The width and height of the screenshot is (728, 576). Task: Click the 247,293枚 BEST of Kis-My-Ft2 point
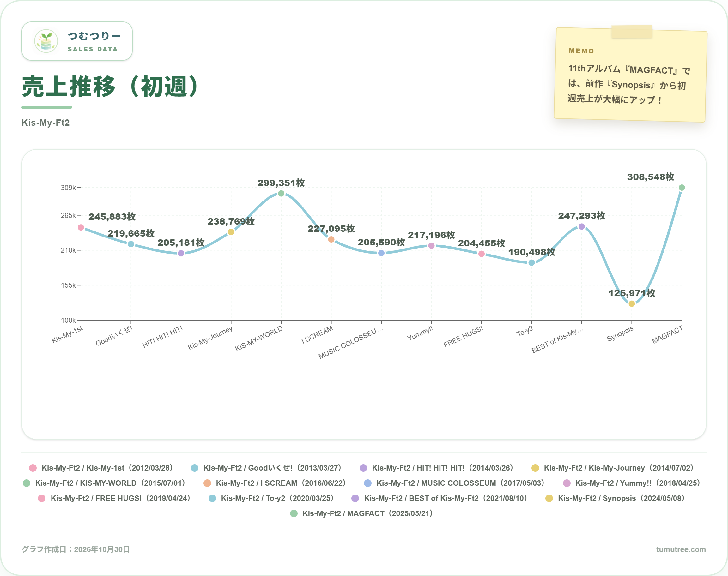coord(582,227)
